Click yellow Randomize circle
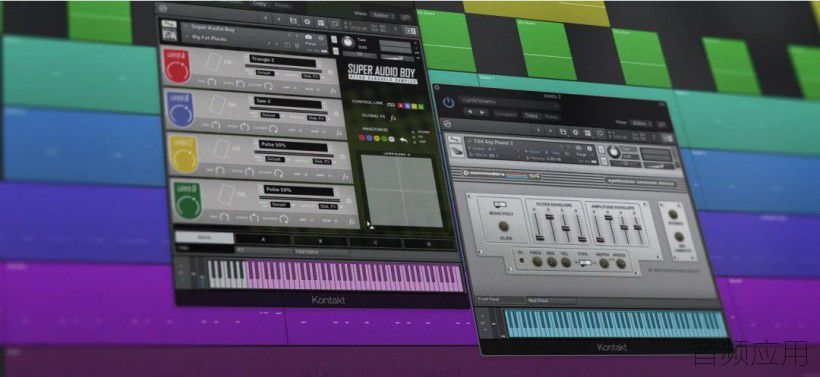 click(376, 139)
